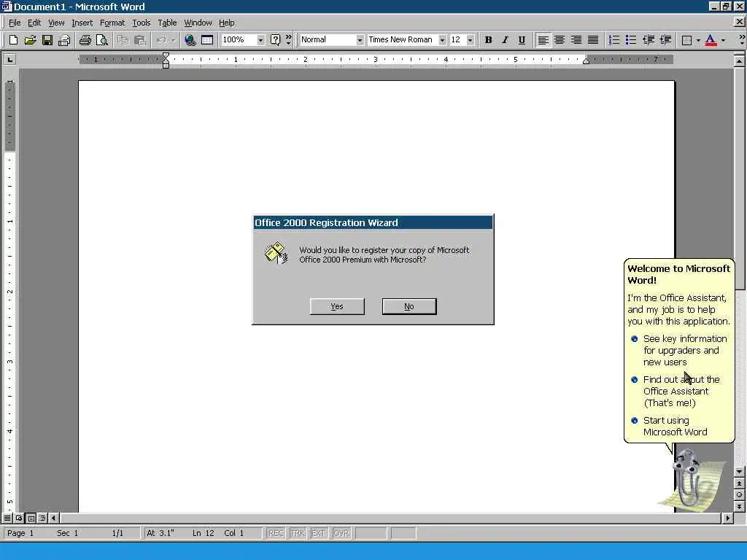
Task: Click the horizontal scrollbar right arrow
Action: click(727, 518)
